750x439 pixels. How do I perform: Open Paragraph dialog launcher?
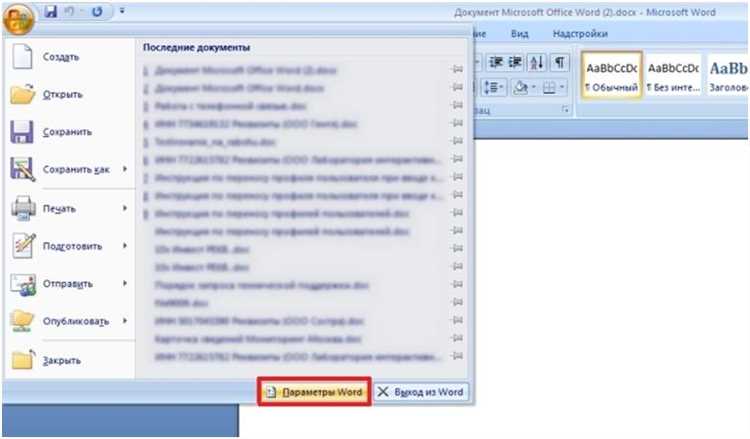click(565, 110)
